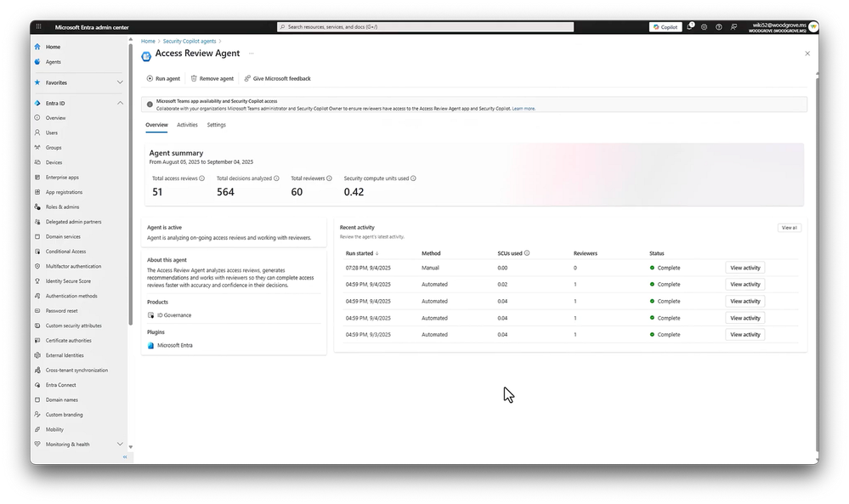Click the Domain services icon
The image size is (849, 504).
coord(37,236)
